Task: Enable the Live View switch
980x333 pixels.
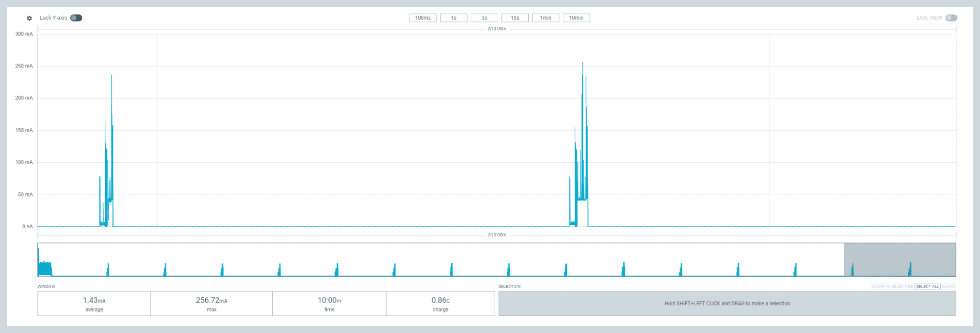Action: 951,18
